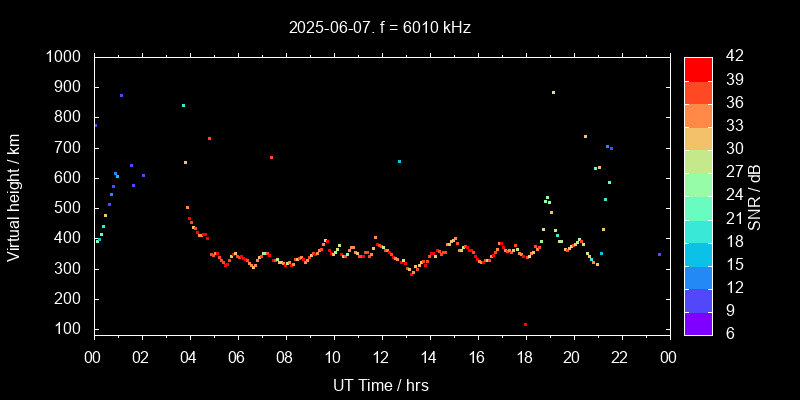Image resolution: width=800 pixels, height=400 pixels.
Task: Click the 'UT Time / hrs' axis label
Action: tap(380, 384)
